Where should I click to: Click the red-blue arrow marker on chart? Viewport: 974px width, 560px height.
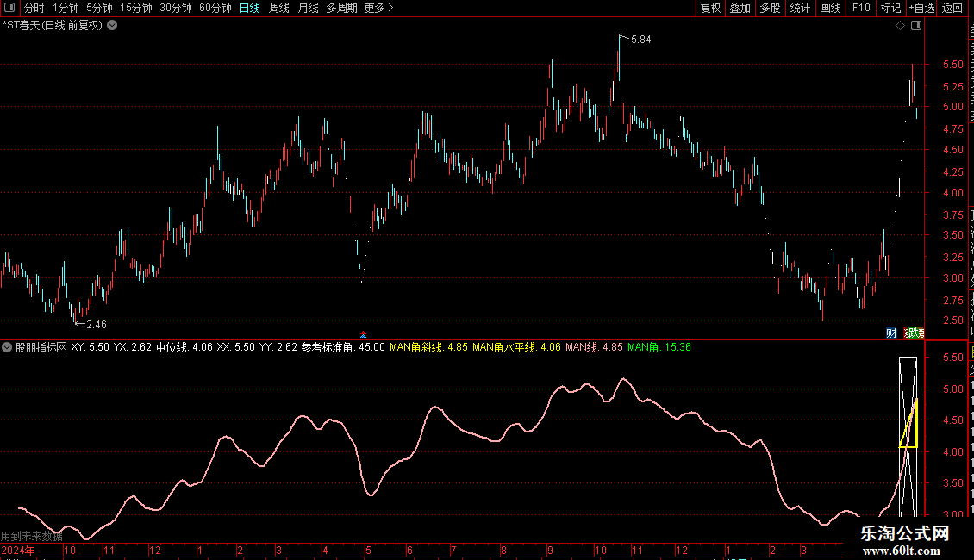coord(364,334)
